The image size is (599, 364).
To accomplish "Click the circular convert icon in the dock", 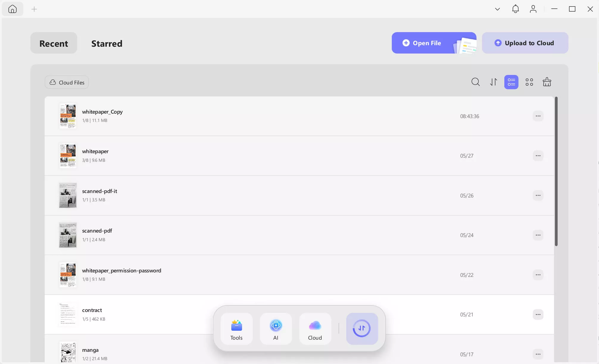I will [x=362, y=329].
